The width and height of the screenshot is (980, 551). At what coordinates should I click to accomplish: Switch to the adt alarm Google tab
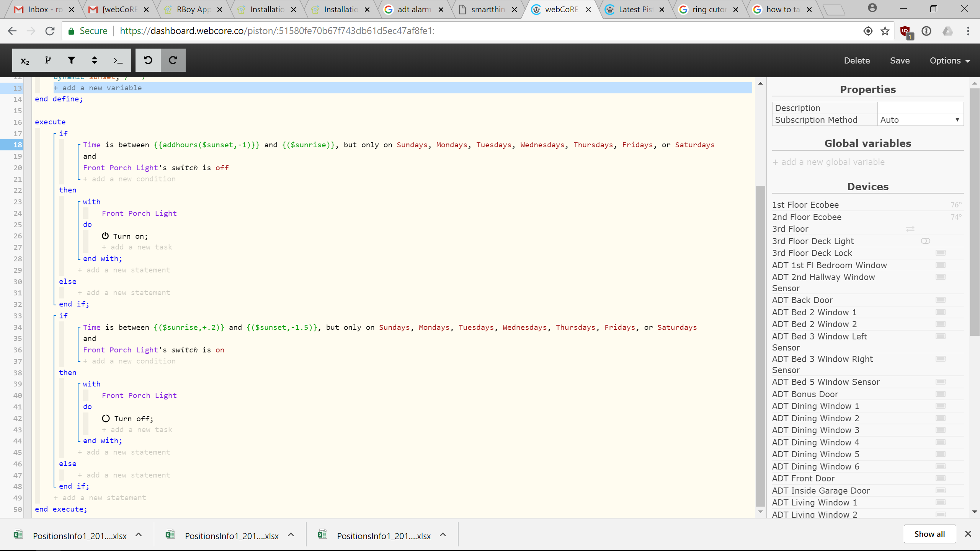(414, 10)
